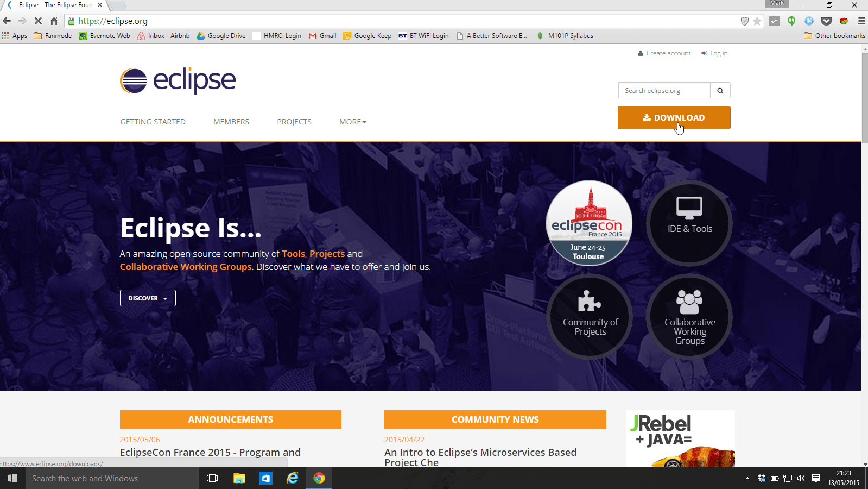The width and height of the screenshot is (868, 489).
Task: Click the browser forward arrow
Action: point(22,21)
